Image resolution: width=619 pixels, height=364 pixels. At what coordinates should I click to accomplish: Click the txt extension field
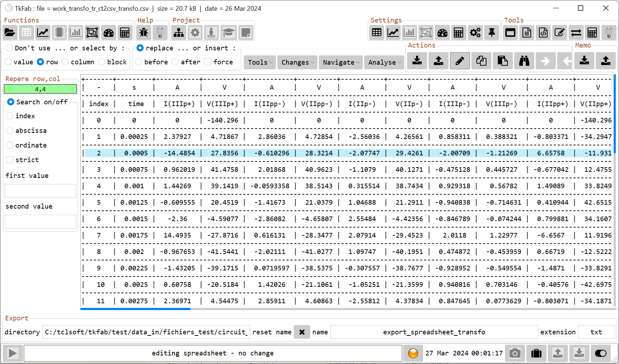pos(596,332)
